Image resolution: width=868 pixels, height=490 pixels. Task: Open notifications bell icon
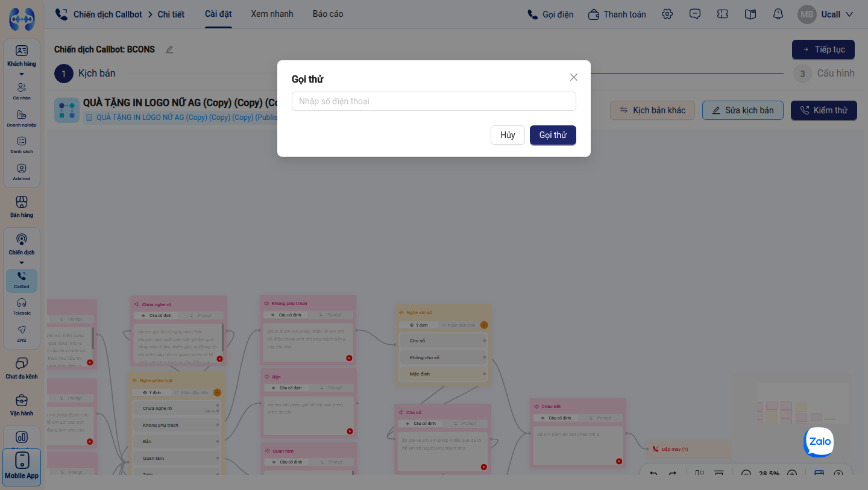pyautogui.click(x=778, y=14)
